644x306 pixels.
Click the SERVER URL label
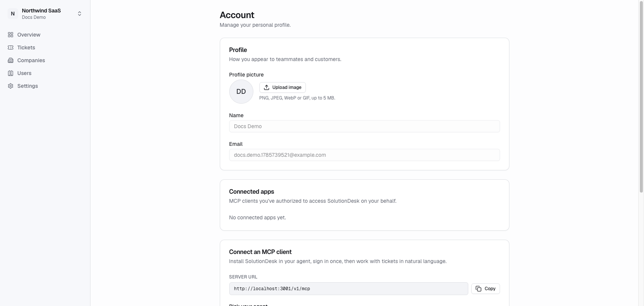coord(243,277)
